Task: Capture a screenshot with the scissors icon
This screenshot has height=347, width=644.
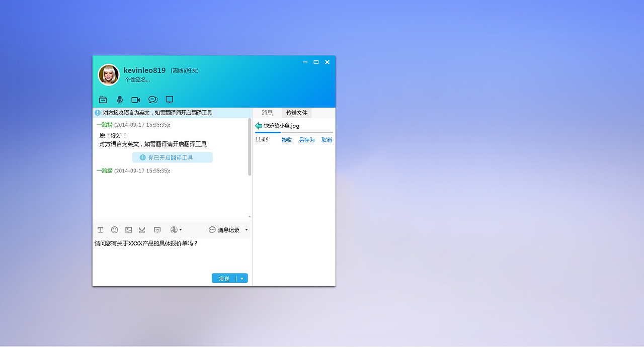Action: (x=141, y=229)
